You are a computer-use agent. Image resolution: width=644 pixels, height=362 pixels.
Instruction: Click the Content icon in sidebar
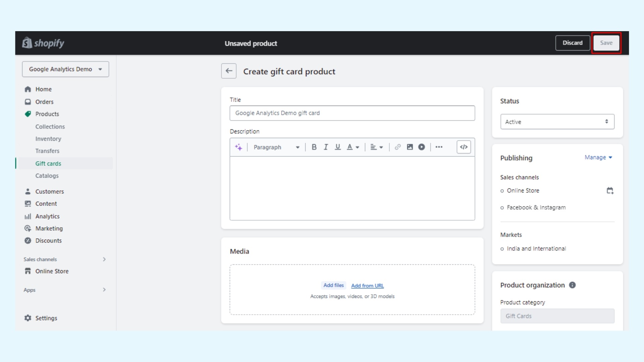tap(28, 203)
